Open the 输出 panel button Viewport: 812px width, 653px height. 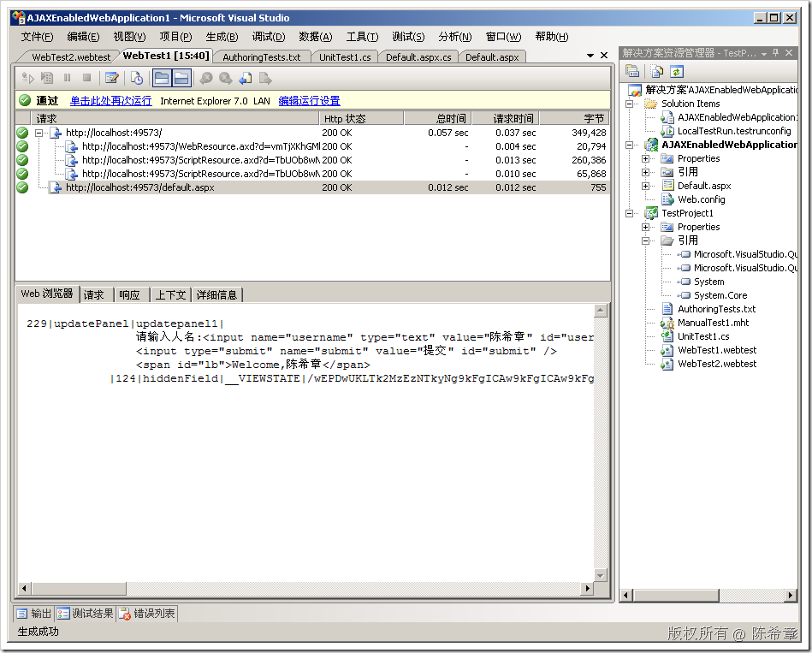tap(33, 613)
